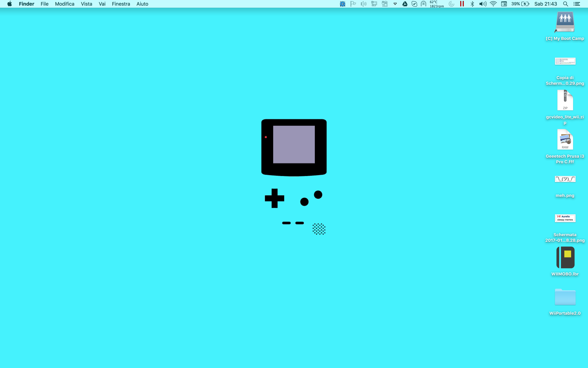588x368 pixels.
Task: Select the My Boot Camp drive icon
Action: 565,22
